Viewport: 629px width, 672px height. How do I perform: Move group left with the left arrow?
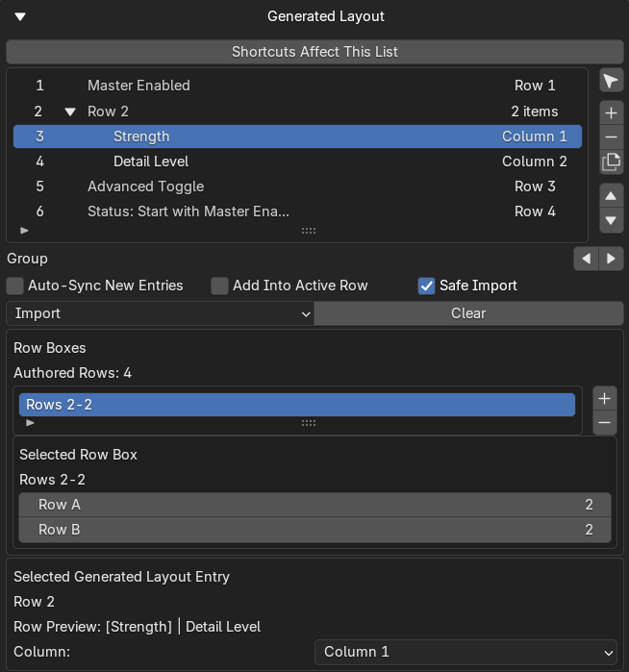pos(586,259)
